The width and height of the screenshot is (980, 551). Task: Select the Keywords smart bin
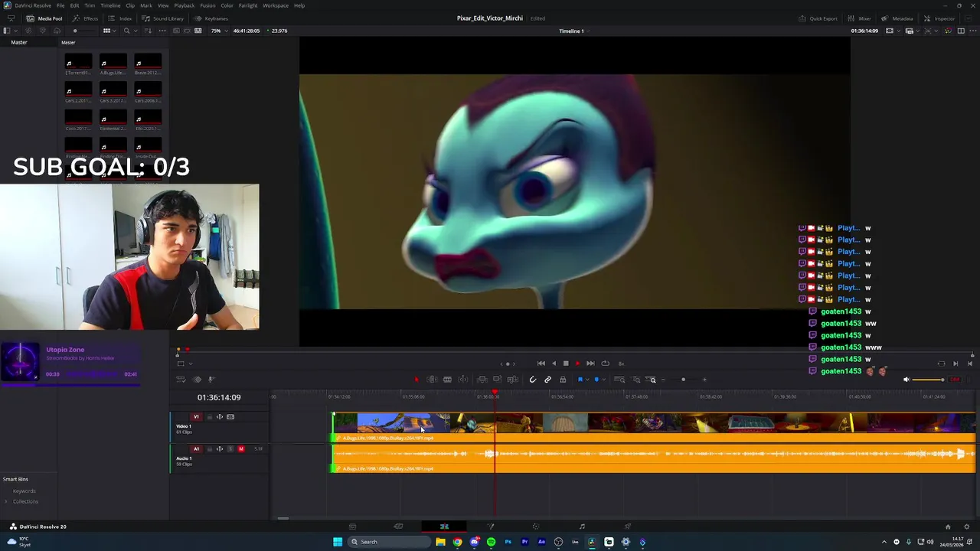[24, 491]
